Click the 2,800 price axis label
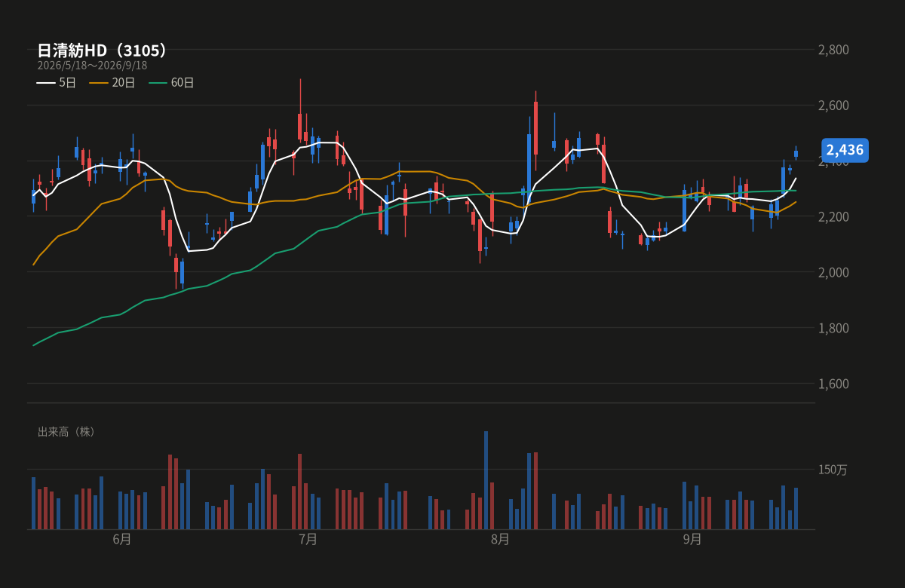905x588 pixels. click(x=833, y=50)
